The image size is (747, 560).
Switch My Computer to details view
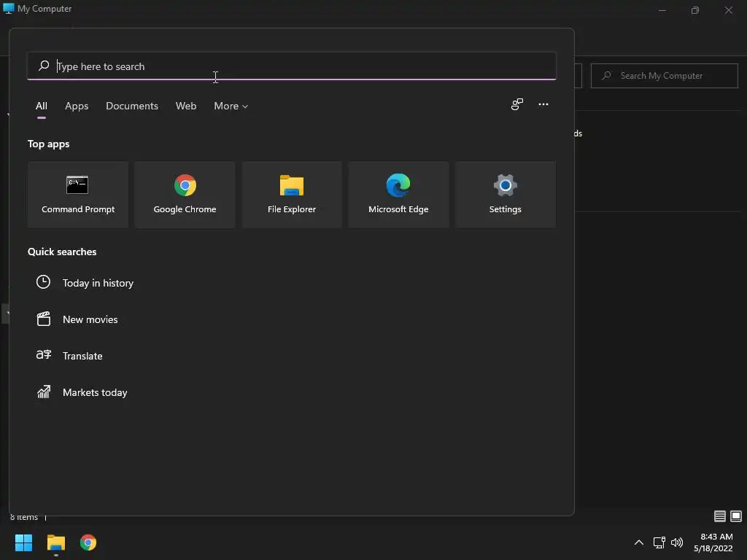click(x=720, y=516)
